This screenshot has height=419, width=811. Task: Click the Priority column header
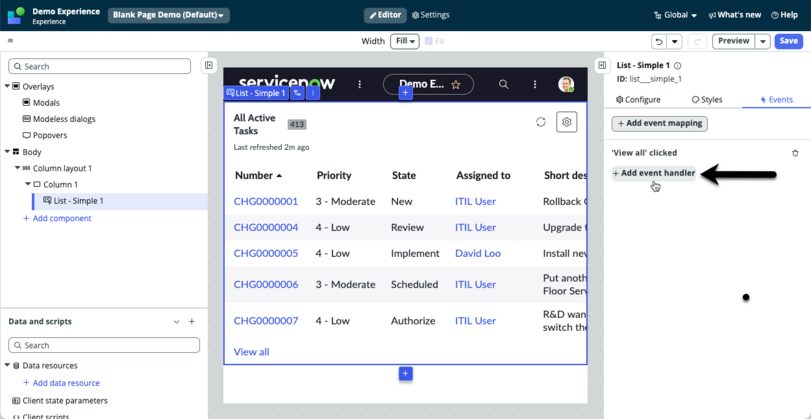coord(334,175)
